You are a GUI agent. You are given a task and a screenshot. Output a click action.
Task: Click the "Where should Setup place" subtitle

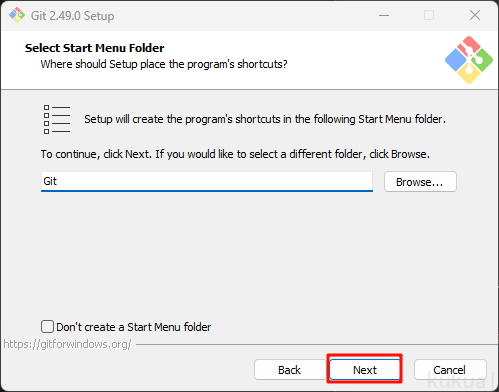[x=164, y=64]
